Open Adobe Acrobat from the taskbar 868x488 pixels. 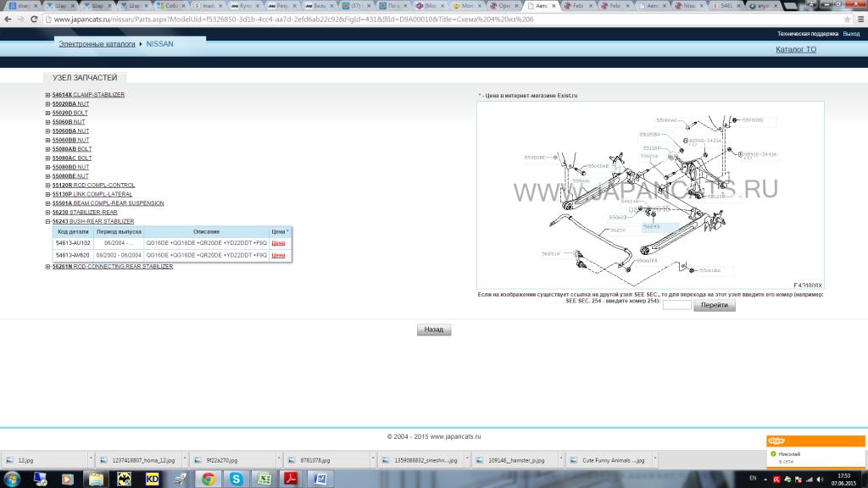(292, 480)
